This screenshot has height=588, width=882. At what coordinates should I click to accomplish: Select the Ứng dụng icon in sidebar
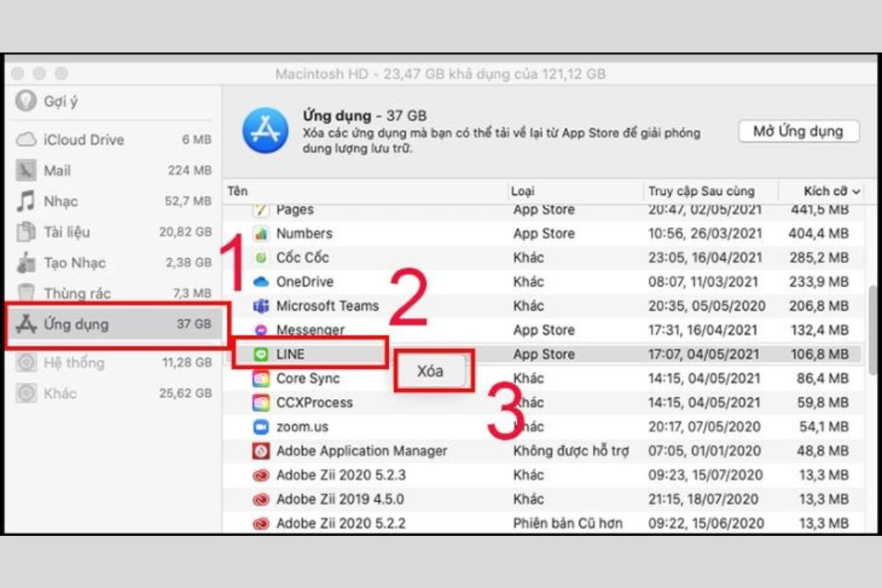pyautogui.click(x=26, y=323)
